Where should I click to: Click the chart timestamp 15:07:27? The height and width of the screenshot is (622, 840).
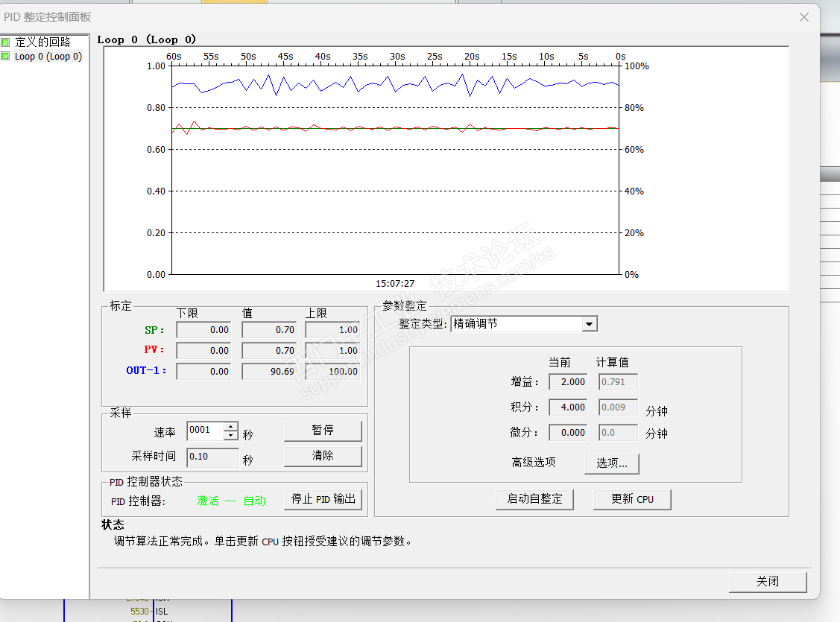coord(395,284)
